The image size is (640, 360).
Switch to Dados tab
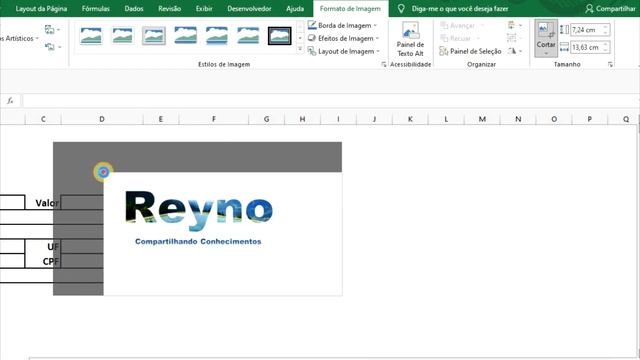(x=134, y=9)
